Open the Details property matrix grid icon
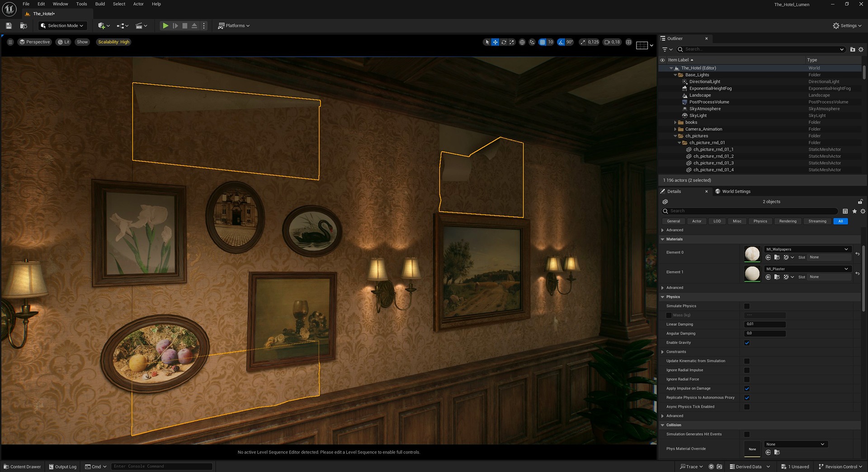 (845, 211)
